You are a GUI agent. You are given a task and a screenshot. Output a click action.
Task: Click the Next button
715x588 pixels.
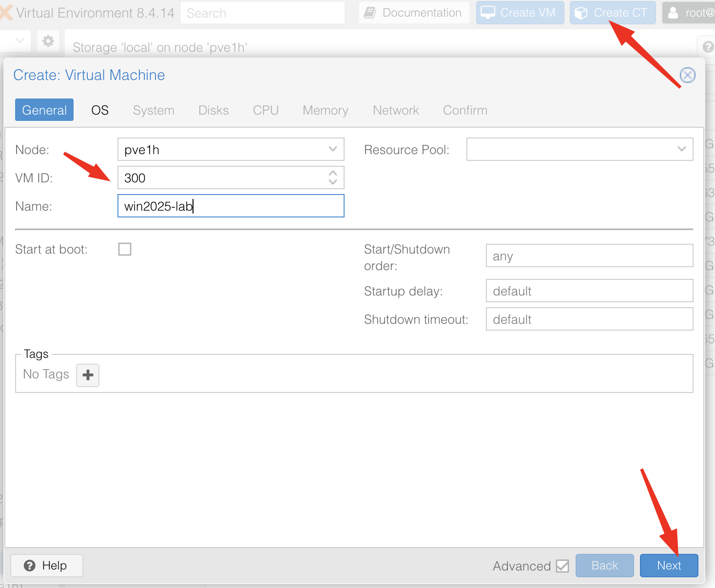pos(669,566)
